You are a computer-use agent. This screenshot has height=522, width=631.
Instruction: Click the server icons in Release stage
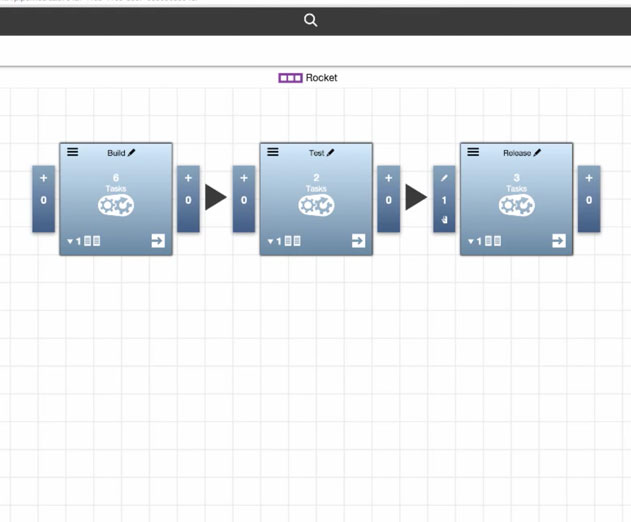click(493, 241)
